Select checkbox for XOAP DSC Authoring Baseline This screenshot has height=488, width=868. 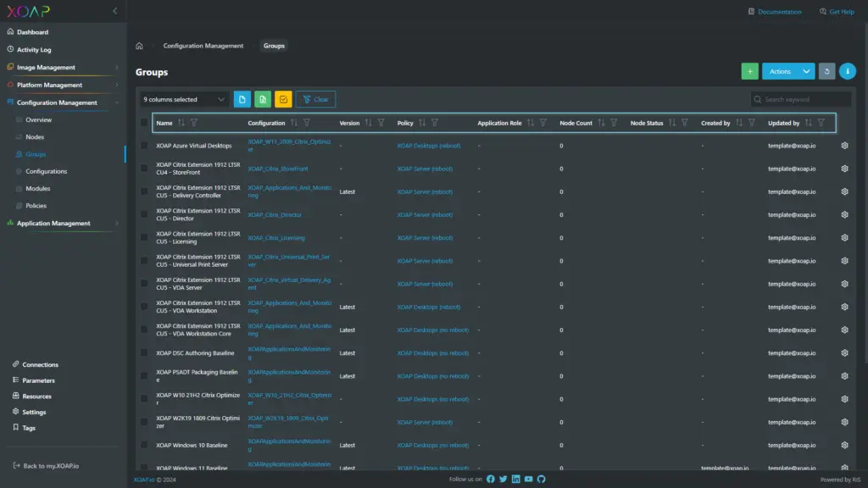(144, 353)
